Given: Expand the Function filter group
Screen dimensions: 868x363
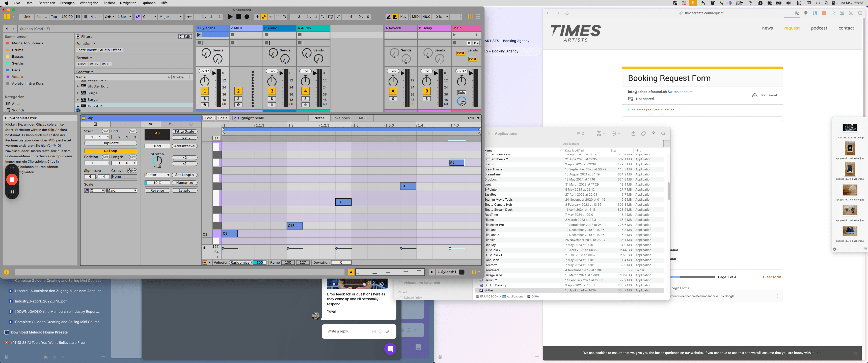Looking at the screenshot, I should (x=86, y=43).
